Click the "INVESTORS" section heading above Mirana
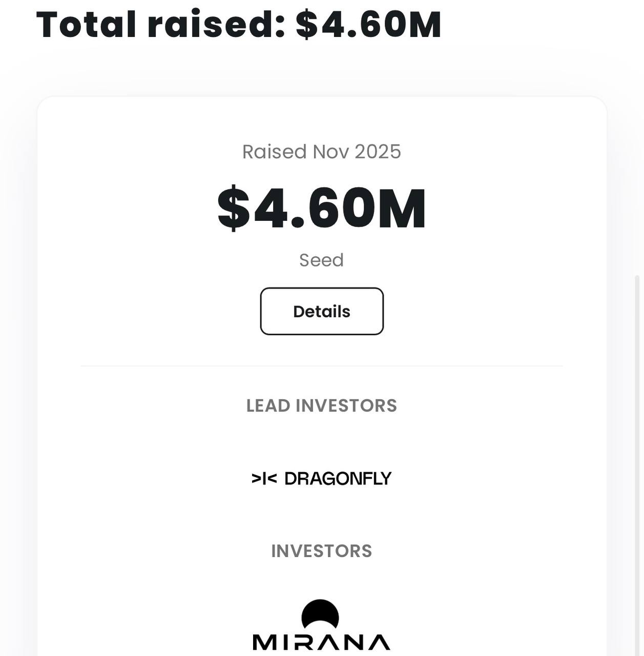This screenshot has height=656, width=644. [321, 551]
